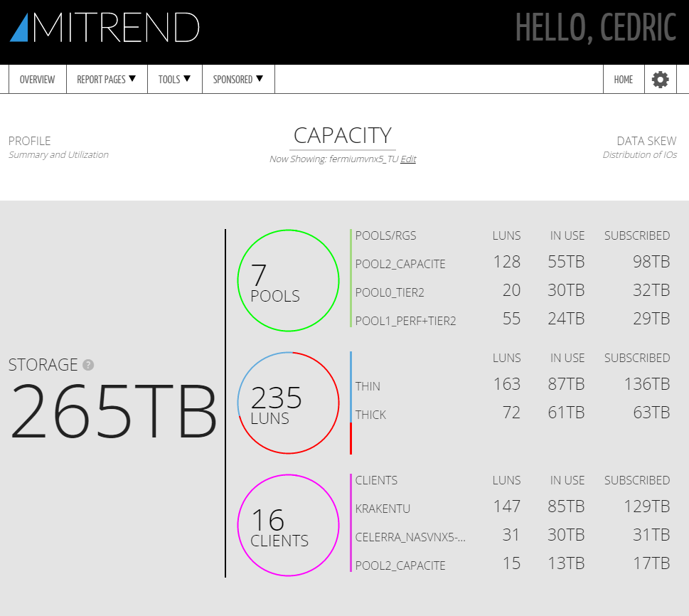Click the Home menu item

coord(624,80)
